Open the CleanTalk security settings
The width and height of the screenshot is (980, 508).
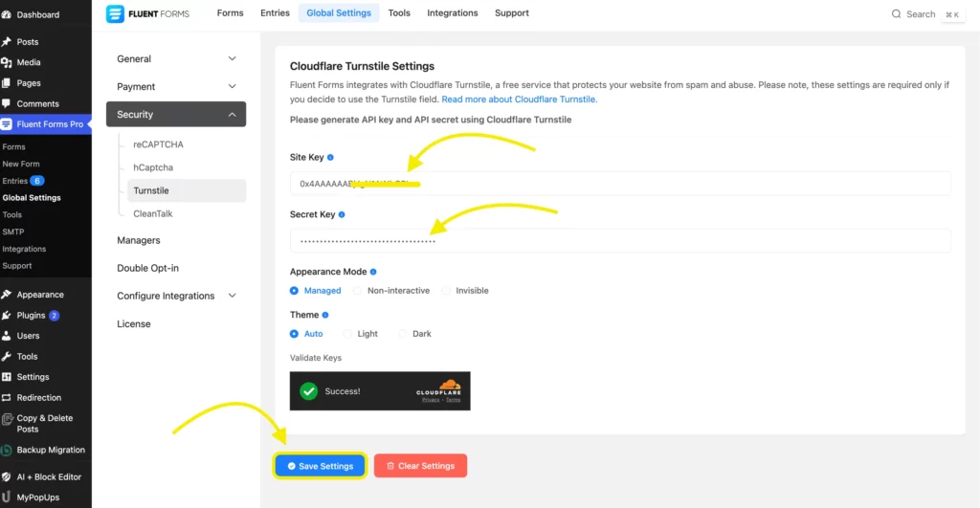click(x=153, y=213)
